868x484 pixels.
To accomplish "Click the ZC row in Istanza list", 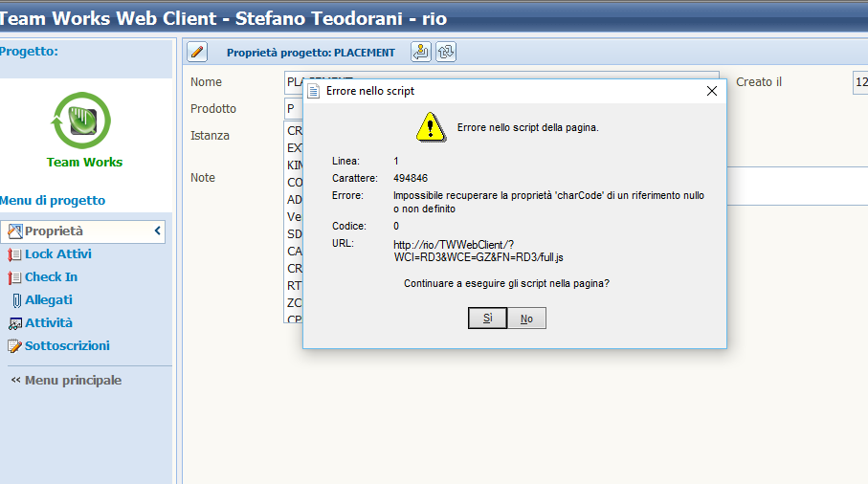I will coord(294,302).
